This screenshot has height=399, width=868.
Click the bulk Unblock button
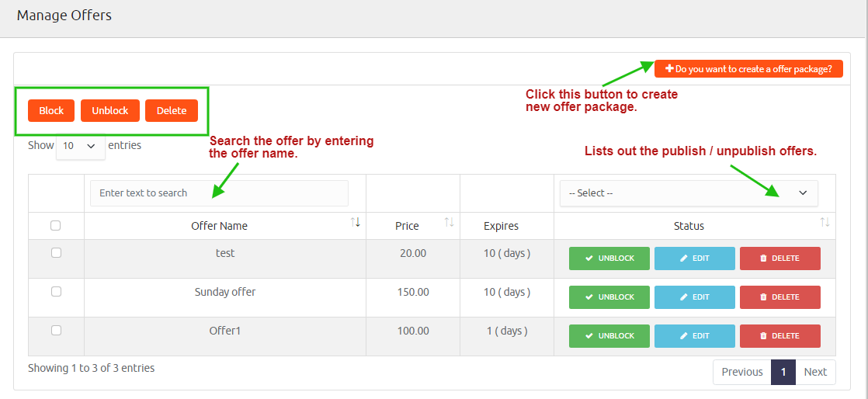click(x=110, y=111)
